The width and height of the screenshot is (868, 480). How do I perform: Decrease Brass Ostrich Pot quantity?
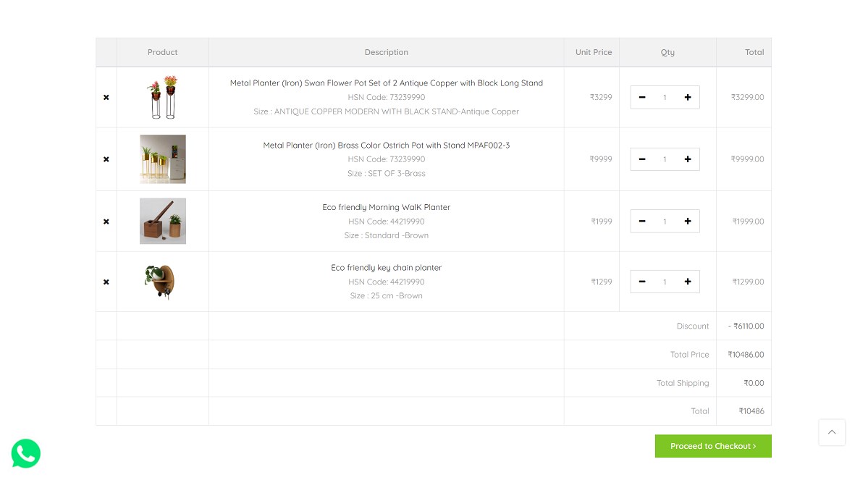point(642,159)
